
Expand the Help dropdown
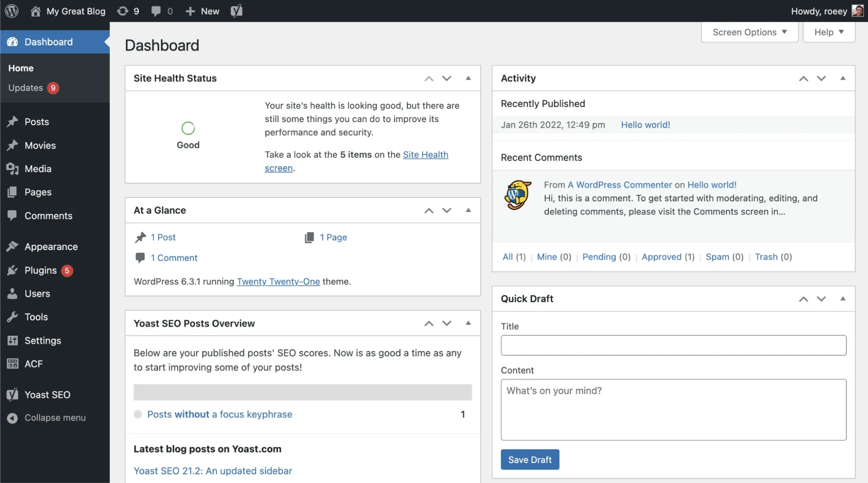coord(828,32)
